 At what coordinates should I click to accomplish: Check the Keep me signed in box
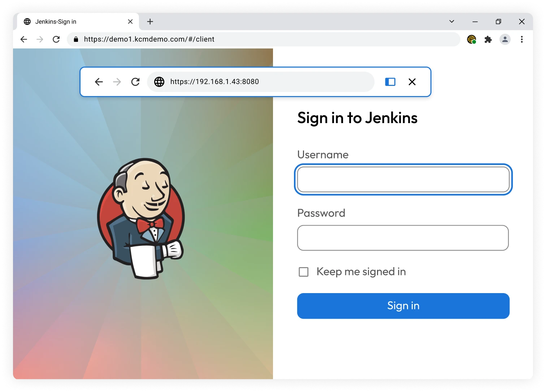click(304, 272)
